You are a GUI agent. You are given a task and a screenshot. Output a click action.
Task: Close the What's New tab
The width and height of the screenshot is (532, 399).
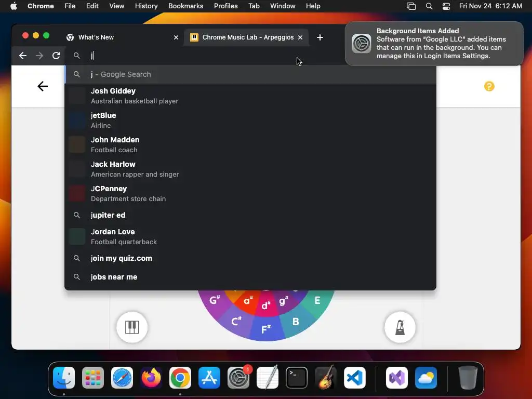pos(176,37)
